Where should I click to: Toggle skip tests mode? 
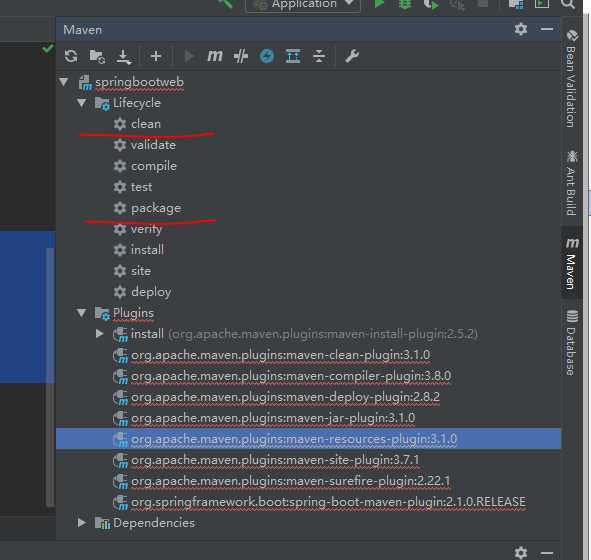click(241, 57)
